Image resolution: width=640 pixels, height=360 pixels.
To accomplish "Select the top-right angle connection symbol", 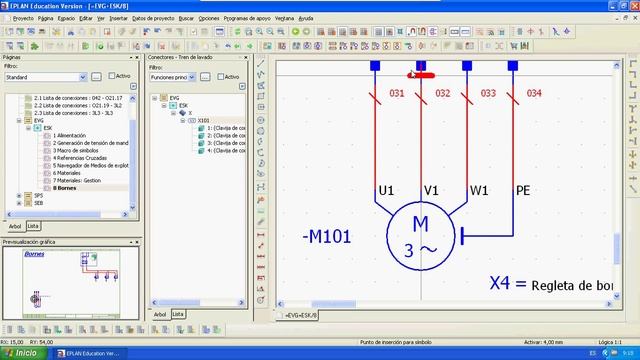I will pos(633,74).
